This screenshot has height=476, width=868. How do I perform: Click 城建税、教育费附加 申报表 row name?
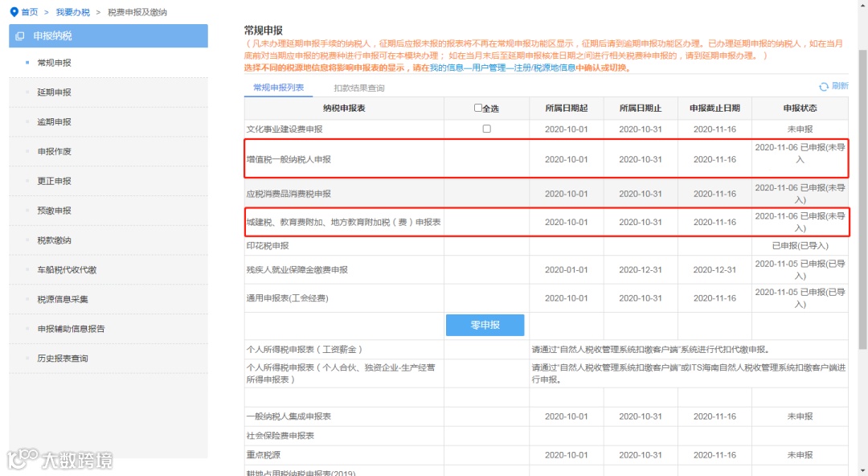pyautogui.click(x=343, y=222)
